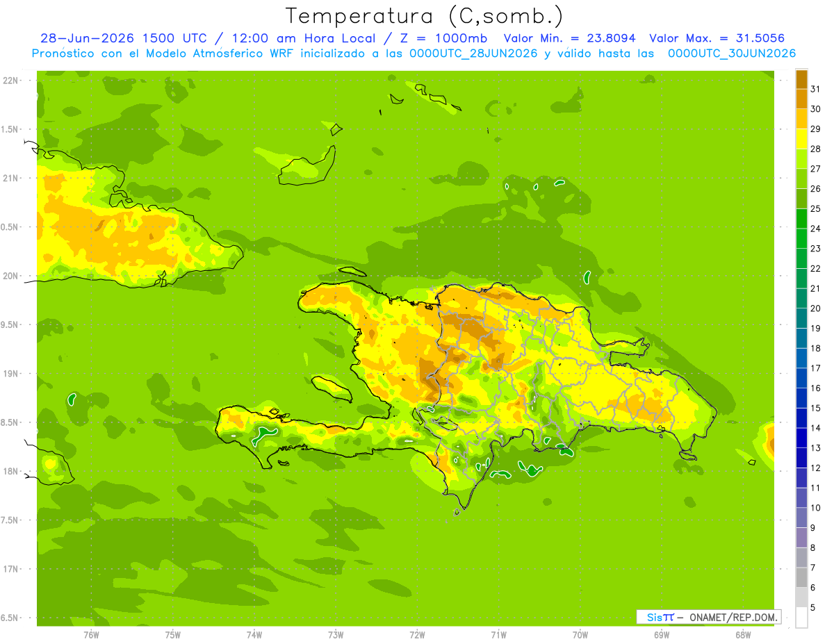Click the title 'Temperatura (C,somb.)'
The height and width of the screenshot is (644, 834).
click(x=424, y=16)
